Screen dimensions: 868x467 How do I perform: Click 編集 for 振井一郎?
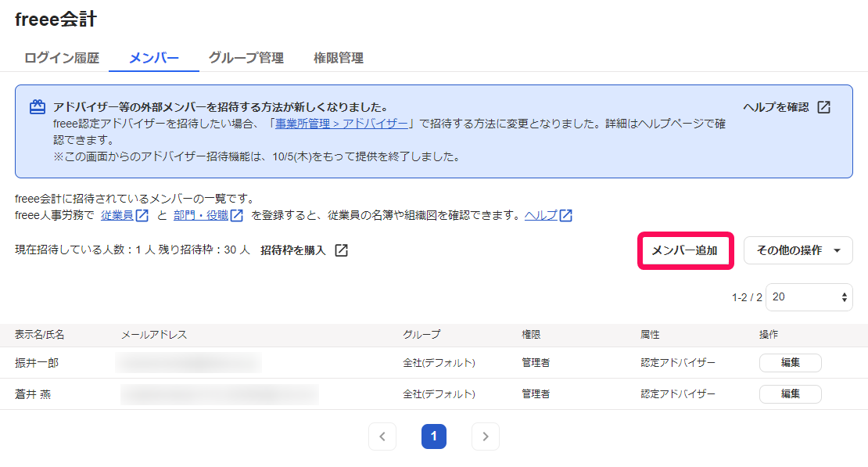(x=790, y=363)
